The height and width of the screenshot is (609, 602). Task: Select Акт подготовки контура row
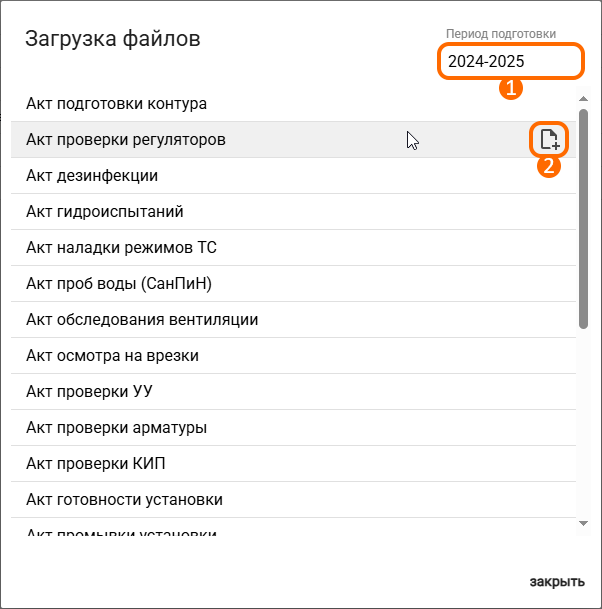(293, 103)
